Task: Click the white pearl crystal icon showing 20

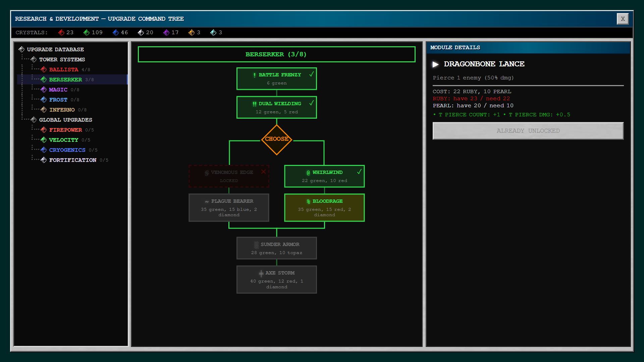Action: (x=141, y=33)
